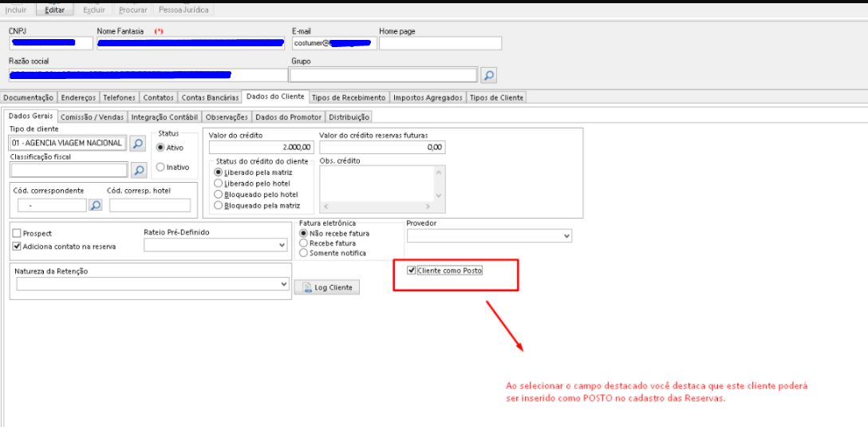
Task: Click the Procurar toolbar button
Action: 133,10
